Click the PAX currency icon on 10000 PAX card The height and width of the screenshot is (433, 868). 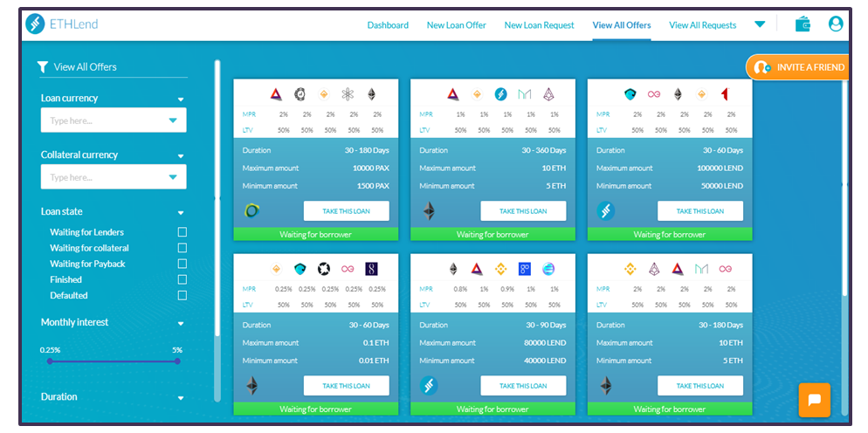pos(251,210)
